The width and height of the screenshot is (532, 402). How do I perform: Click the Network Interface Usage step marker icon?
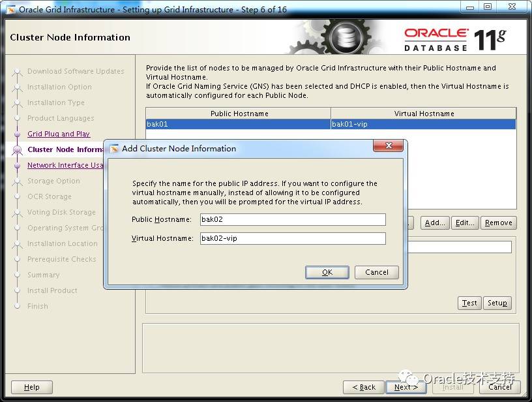[x=18, y=165]
